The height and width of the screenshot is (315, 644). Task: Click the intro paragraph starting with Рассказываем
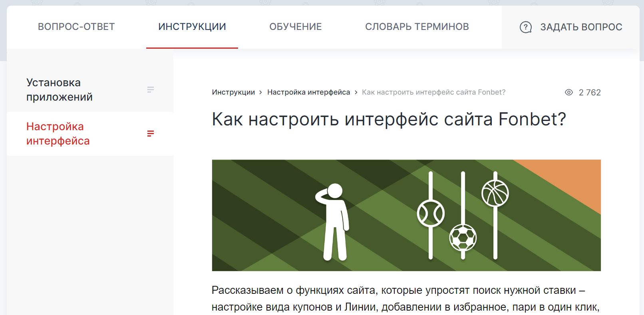point(405,299)
